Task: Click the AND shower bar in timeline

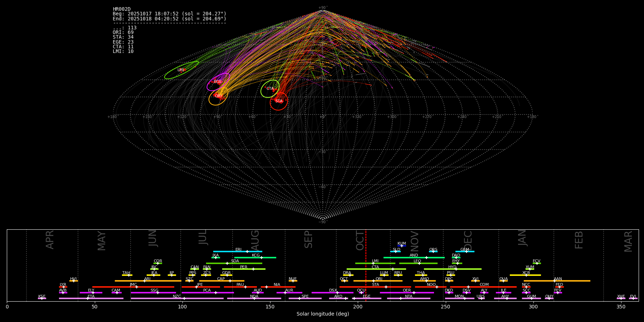Action: (x=414, y=257)
